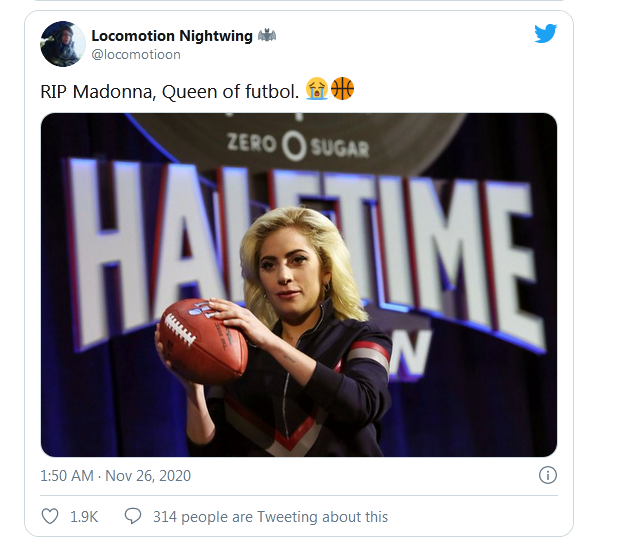Open the Locomotion Nightwing profile avatar
This screenshot has height=544, width=618.
point(61,44)
